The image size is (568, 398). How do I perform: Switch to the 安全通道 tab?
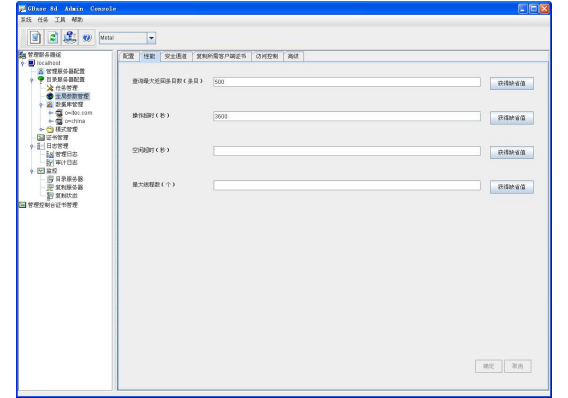coord(176,56)
